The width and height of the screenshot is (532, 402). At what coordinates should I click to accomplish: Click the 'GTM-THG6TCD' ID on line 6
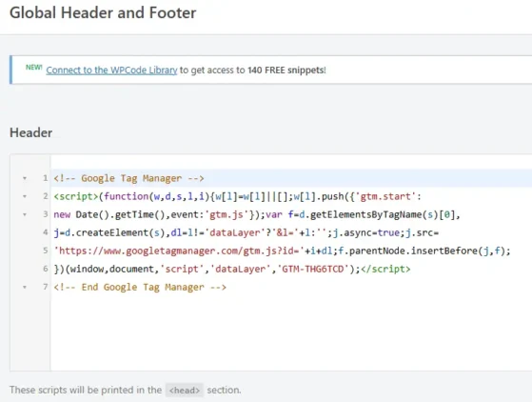tap(313, 269)
